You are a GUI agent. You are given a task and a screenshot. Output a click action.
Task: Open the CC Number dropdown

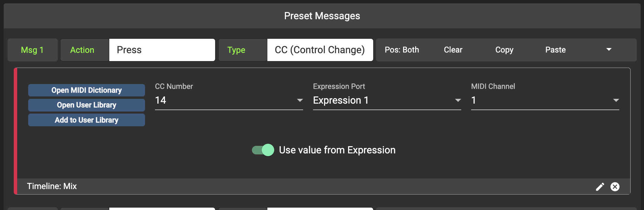(229, 100)
